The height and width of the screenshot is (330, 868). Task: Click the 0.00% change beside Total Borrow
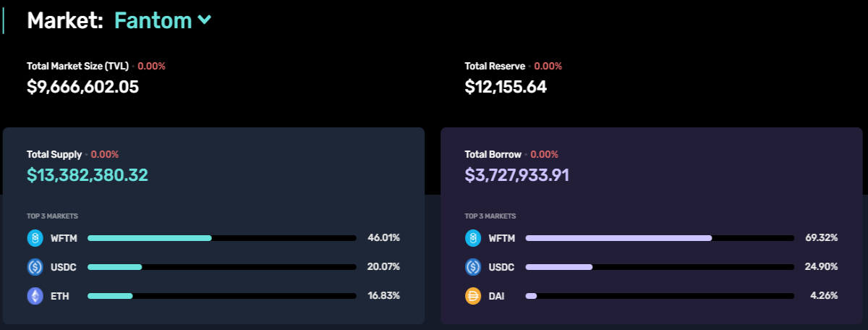545,154
